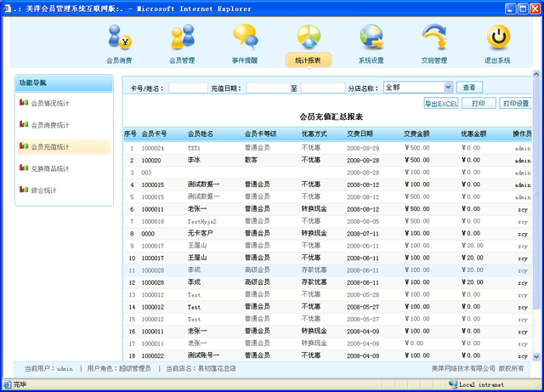Select the 会员消费 label in top navigation
This screenshot has width=544, height=392.
(x=119, y=60)
